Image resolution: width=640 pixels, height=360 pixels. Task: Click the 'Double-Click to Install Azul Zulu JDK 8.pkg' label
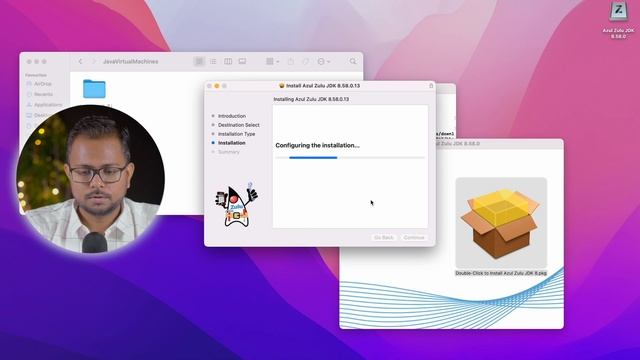click(501, 273)
